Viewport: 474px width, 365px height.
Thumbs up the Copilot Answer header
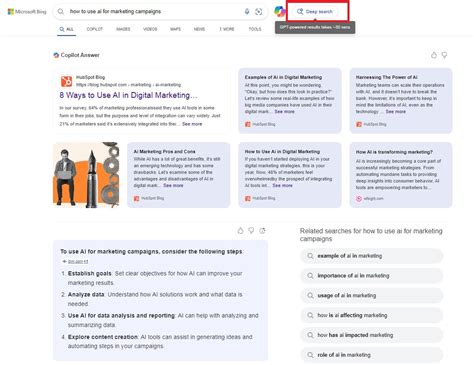pos(434,55)
